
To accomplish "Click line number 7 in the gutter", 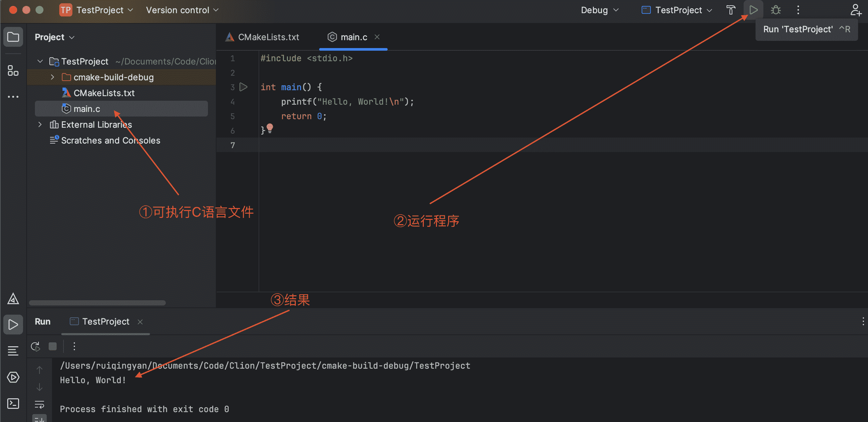I will pos(233,145).
